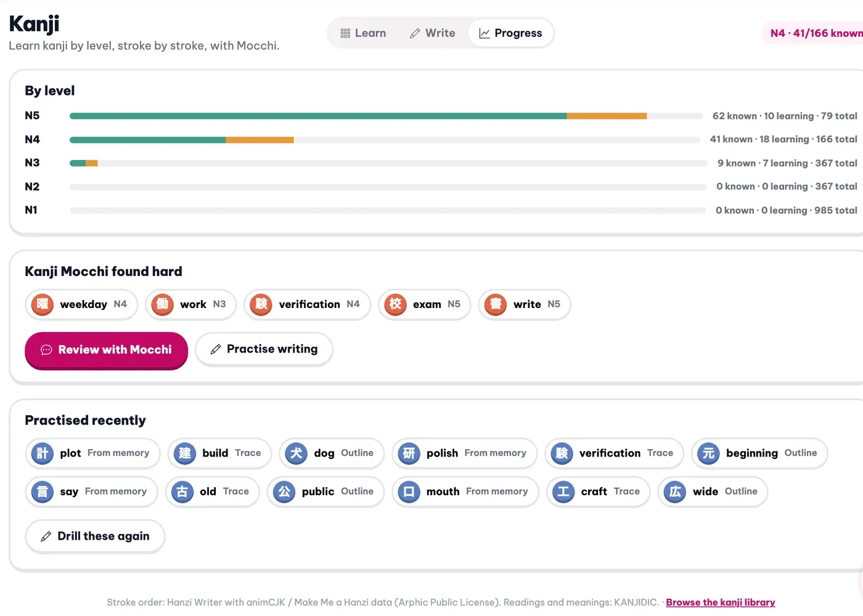Viewport: 863px width, 616px height.
Task: Open the Learn tab
Action: pyautogui.click(x=363, y=33)
